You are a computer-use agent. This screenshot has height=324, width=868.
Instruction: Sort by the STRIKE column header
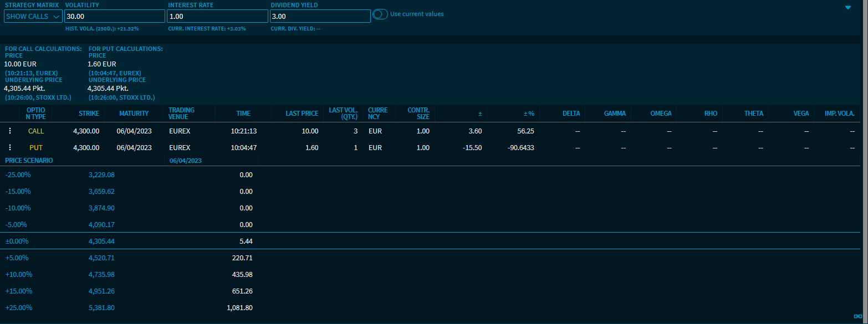pos(89,114)
